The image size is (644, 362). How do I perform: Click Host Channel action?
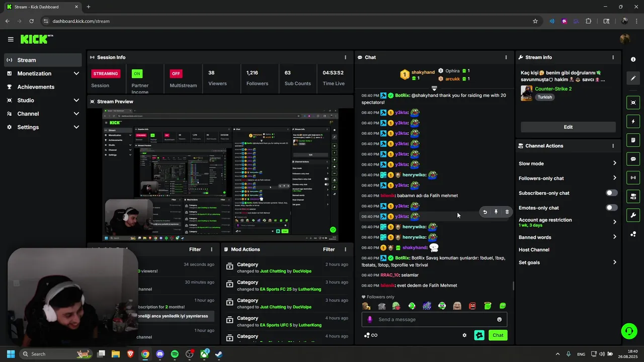[x=534, y=250]
